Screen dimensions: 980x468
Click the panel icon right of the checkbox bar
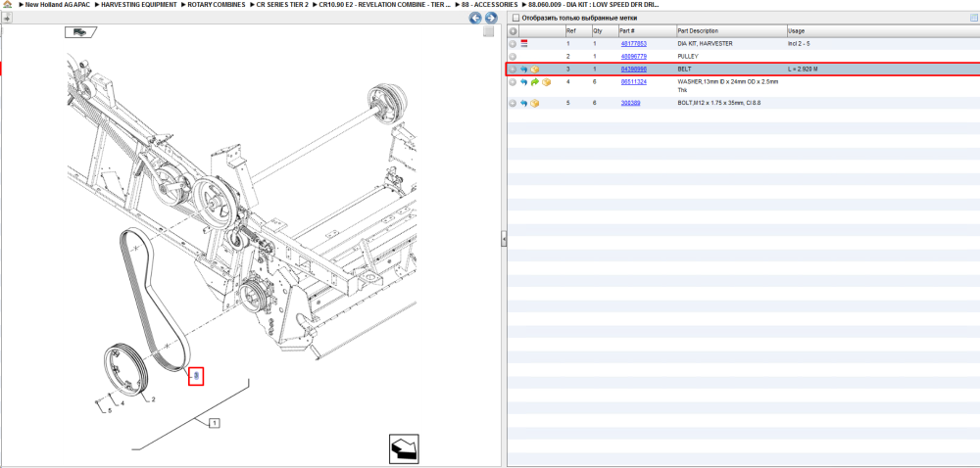click(974, 18)
